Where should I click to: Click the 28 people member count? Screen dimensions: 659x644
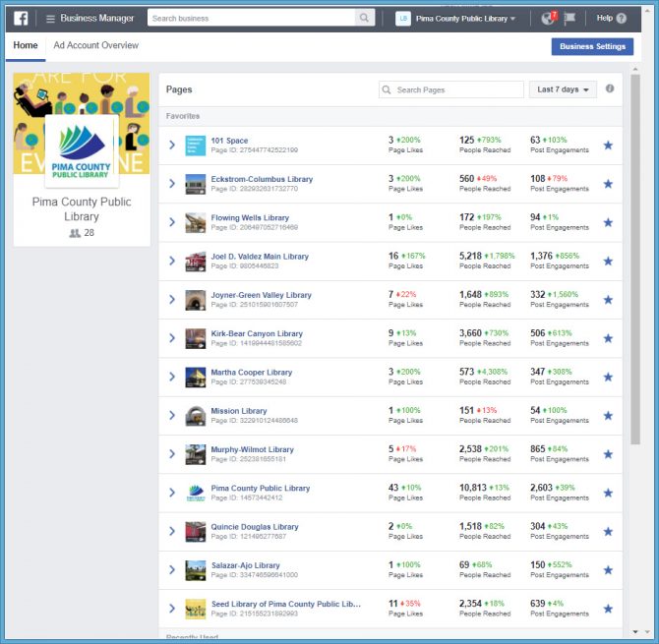coord(82,233)
